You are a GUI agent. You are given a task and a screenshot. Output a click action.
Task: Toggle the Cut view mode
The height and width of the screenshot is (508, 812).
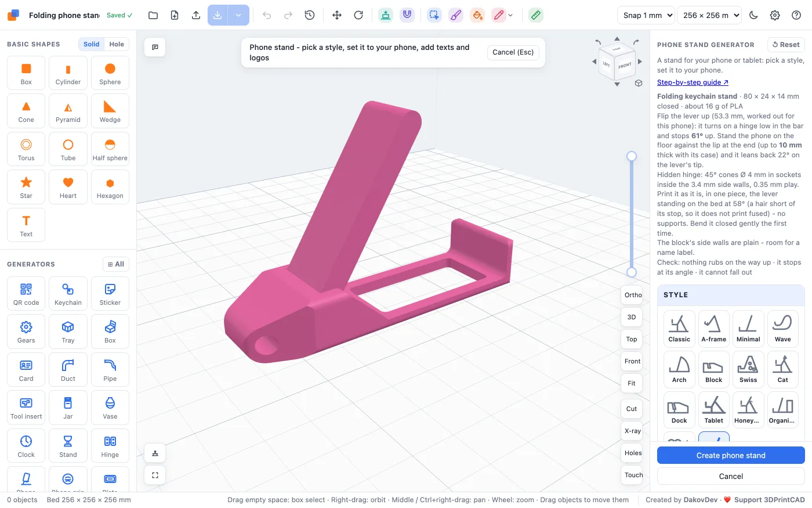click(x=632, y=409)
